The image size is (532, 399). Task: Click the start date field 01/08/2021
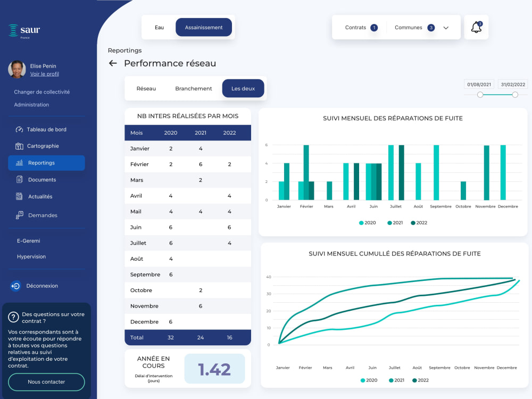(479, 85)
